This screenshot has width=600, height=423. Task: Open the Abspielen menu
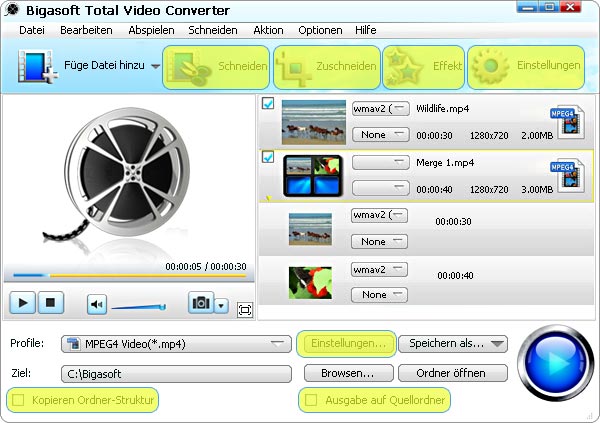pyautogui.click(x=151, y=30)
